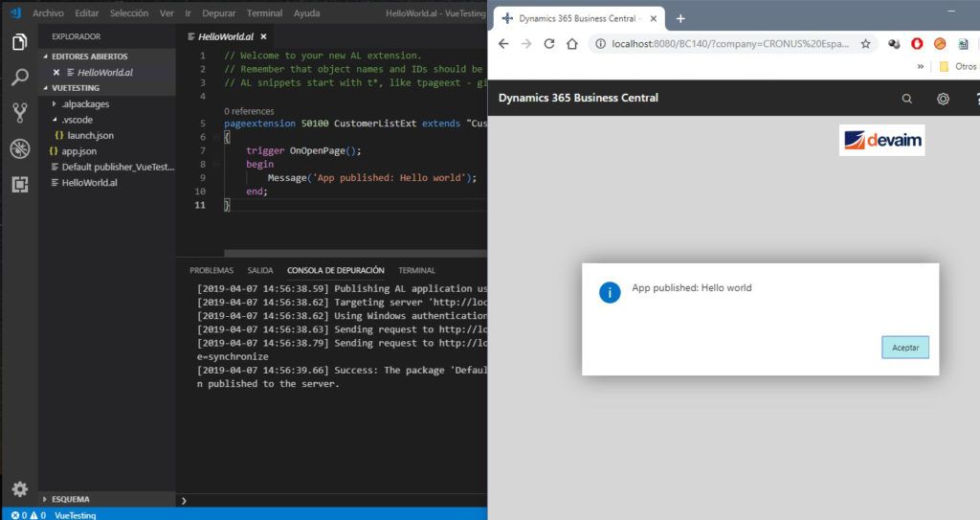Image resolution: width=980 pixels, height=520 pixels.
Task: Open the Manage gear in VS Code
Action: (19, 488)
